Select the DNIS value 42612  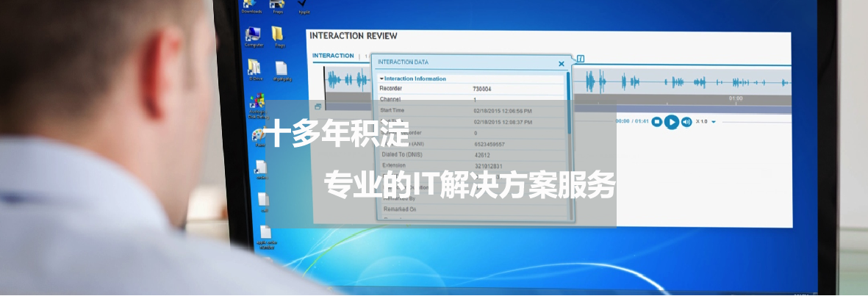[x=482, y=156]
